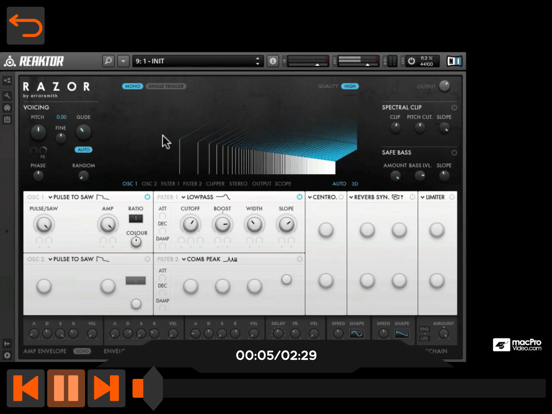The height and width of the screenshot is (414, 552).
Task: Open the structure icon in left sidebar
Action: 7,81
